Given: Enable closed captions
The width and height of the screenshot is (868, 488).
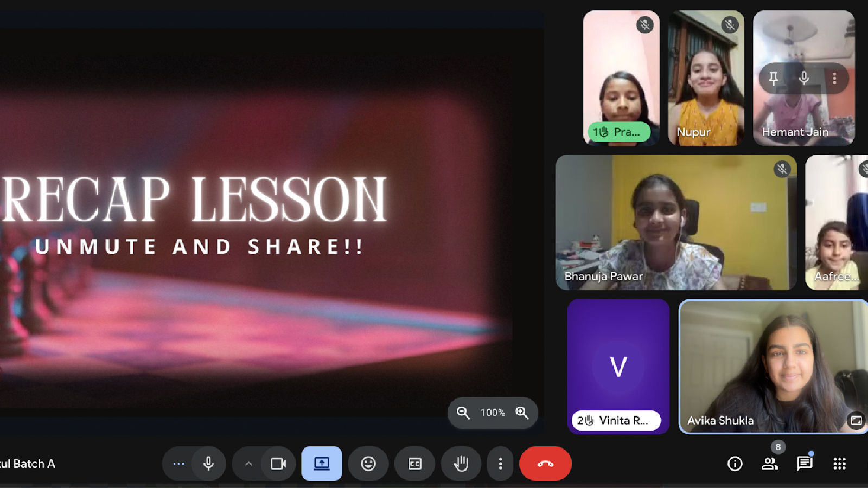Looking at the screenshot, I should pos(414,464).
